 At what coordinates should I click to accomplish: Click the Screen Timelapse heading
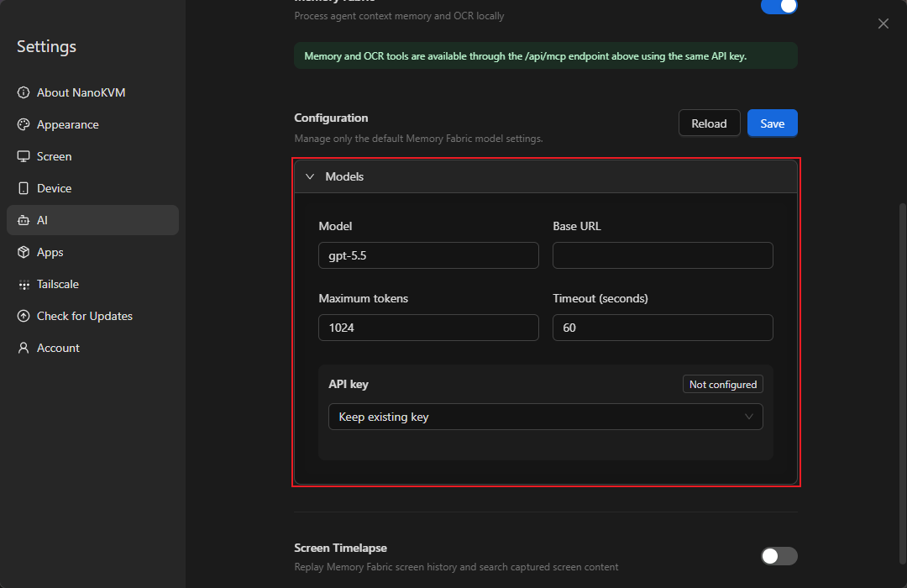[x=340, y=548]
